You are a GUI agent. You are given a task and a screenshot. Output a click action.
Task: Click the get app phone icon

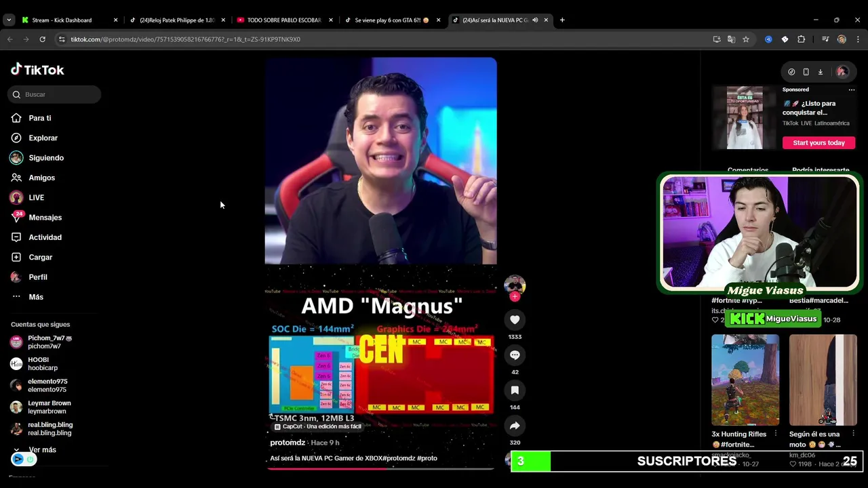pyautogui.click(x=806, y=72)
